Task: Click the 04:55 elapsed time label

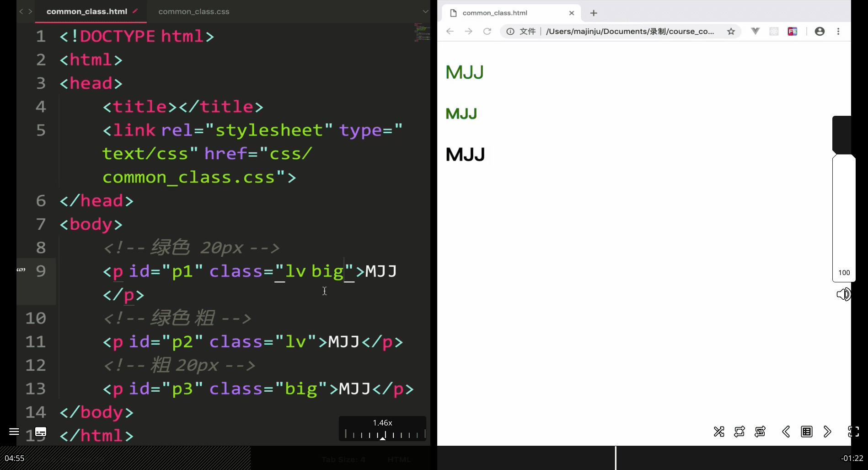Action: [x=15, y=458]
